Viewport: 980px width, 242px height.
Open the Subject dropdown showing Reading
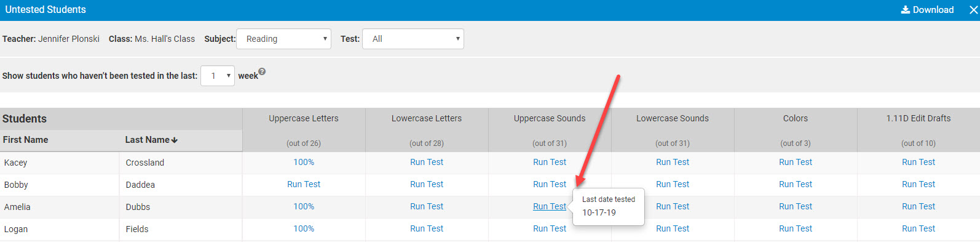coord(283,39)
